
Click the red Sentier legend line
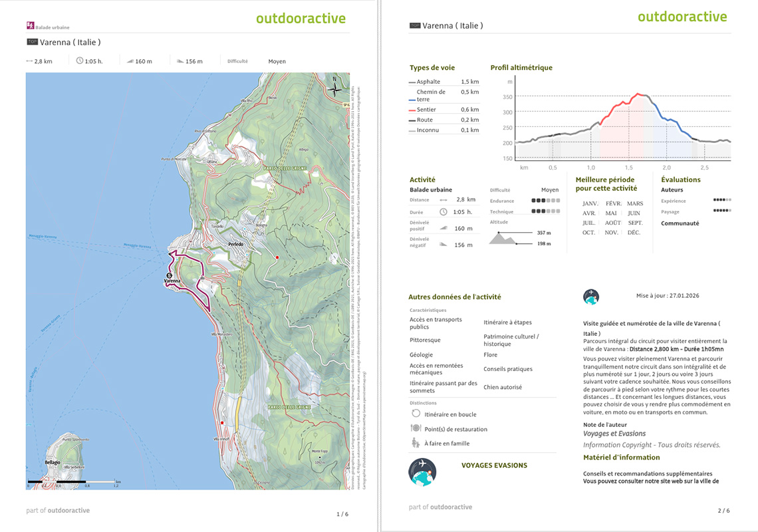pos(412,110)
